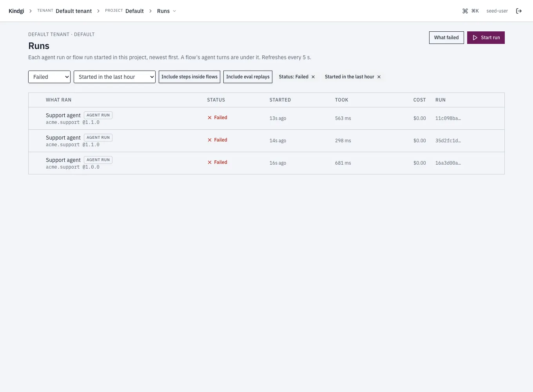Viewport: 533px width, 392px height.
Task: Click the Start run button
Action: (486, 38)
